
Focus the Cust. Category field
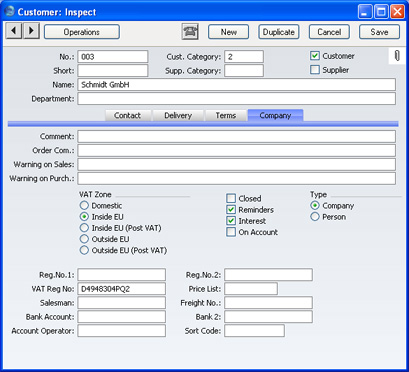(x=244, y=57)
